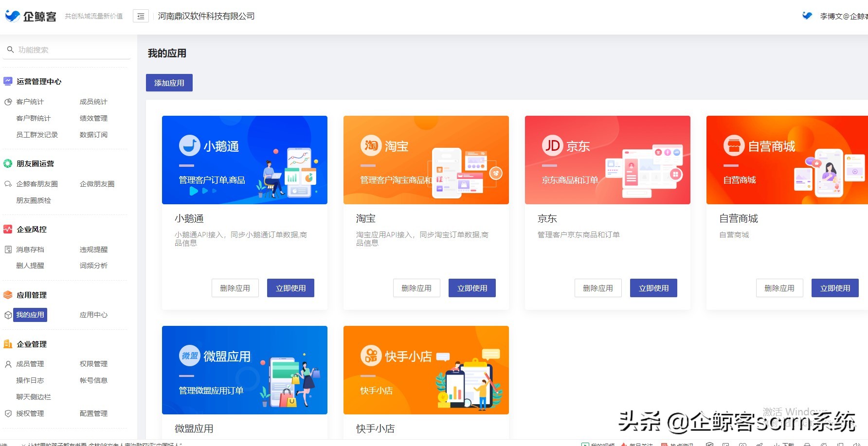The image size is (868, 446).
Task: Click the 成员管理 person icon
Action: [8, 364]
